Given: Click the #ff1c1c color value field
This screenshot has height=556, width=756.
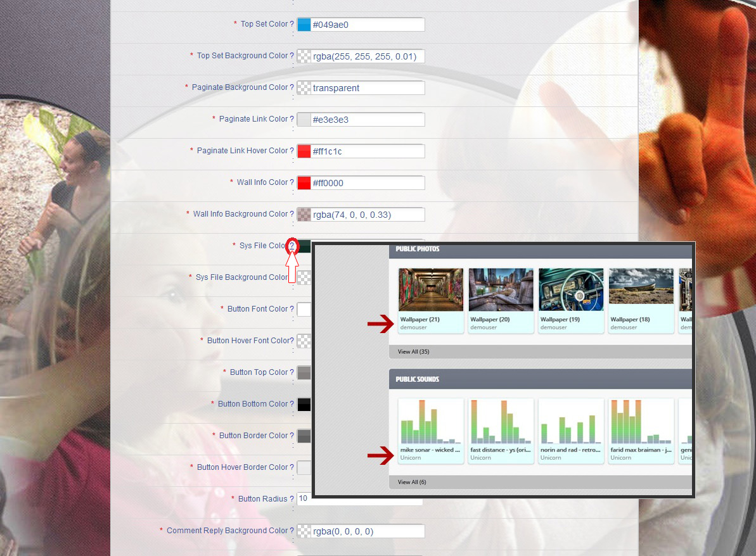Looking at the screenshot, I should point(368,151).
